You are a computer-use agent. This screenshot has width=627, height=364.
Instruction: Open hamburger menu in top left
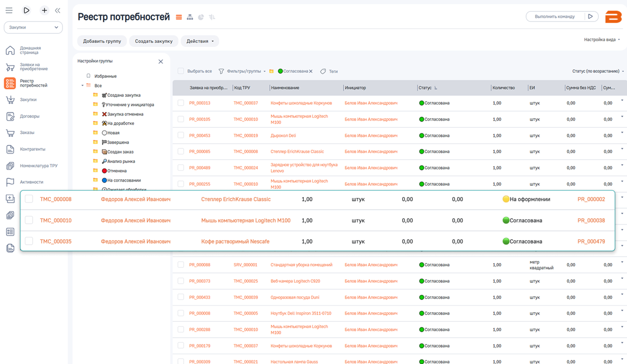pyautogui.click(x=9, y=10)
